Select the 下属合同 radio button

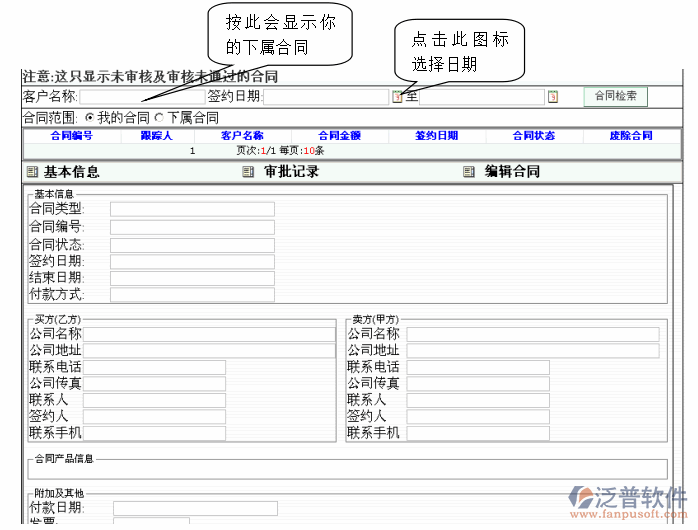pos(159,118)
